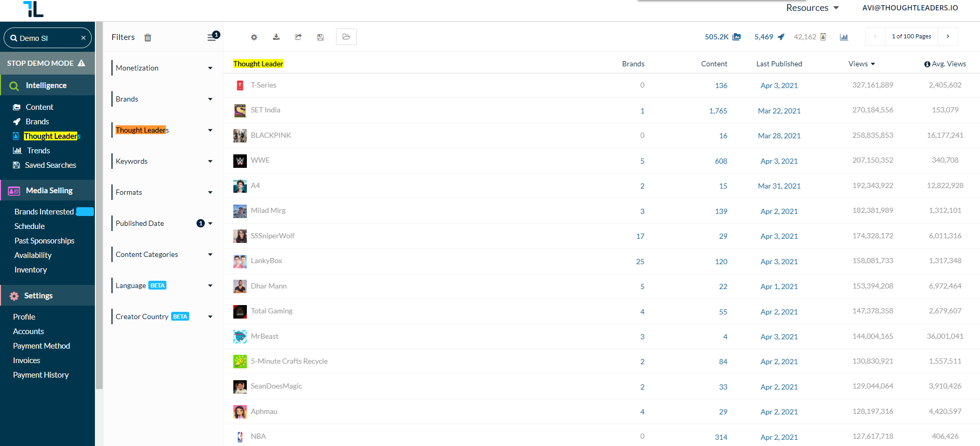980x446 pixels.
Task: Click the Stop Demo Mode button
Action: click(x=47, y=63)
